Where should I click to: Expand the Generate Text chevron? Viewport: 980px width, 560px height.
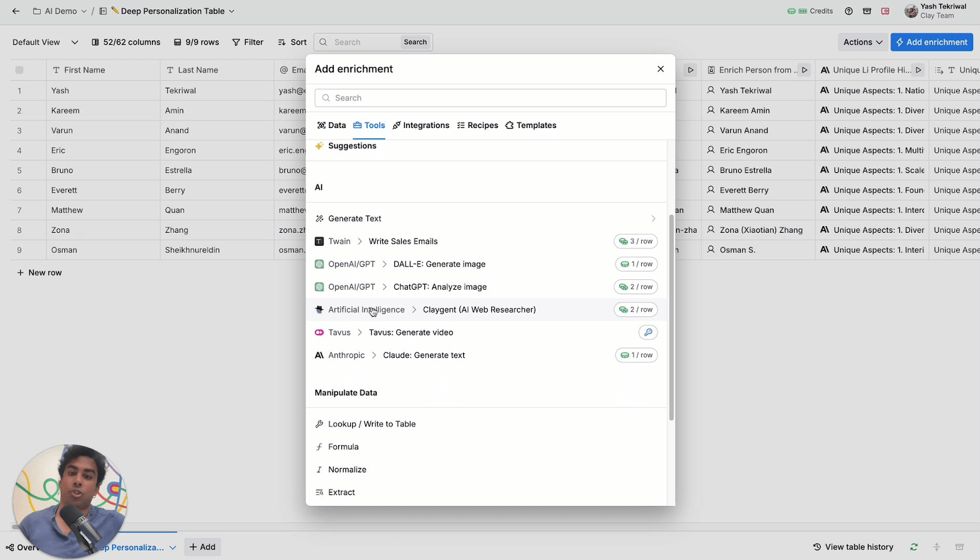click(x=653, y=219)
